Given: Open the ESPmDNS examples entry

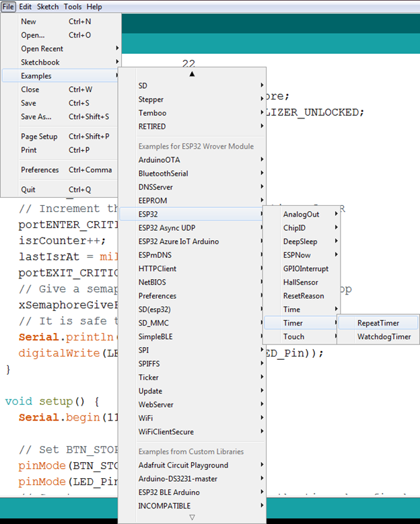Looking at the screenshot, I should 192,256.
